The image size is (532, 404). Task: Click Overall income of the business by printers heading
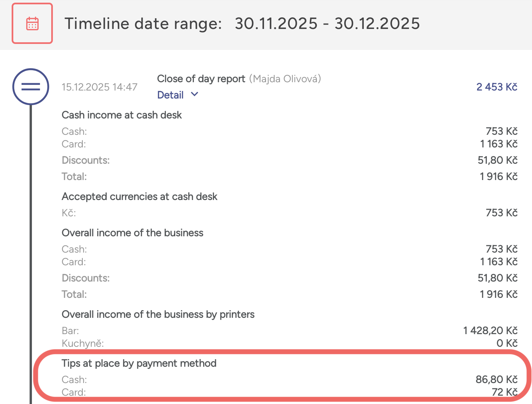pos(158,314)
